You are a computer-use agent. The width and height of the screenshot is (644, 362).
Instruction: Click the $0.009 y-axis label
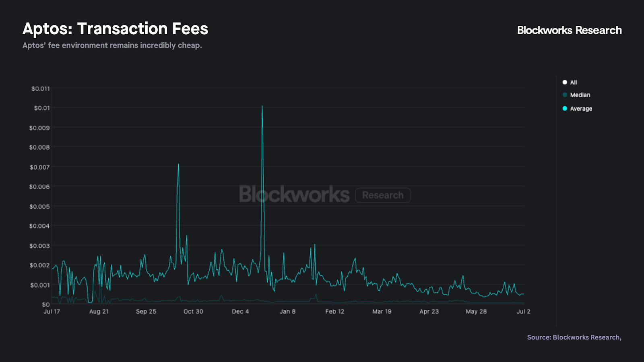(39, 128)
